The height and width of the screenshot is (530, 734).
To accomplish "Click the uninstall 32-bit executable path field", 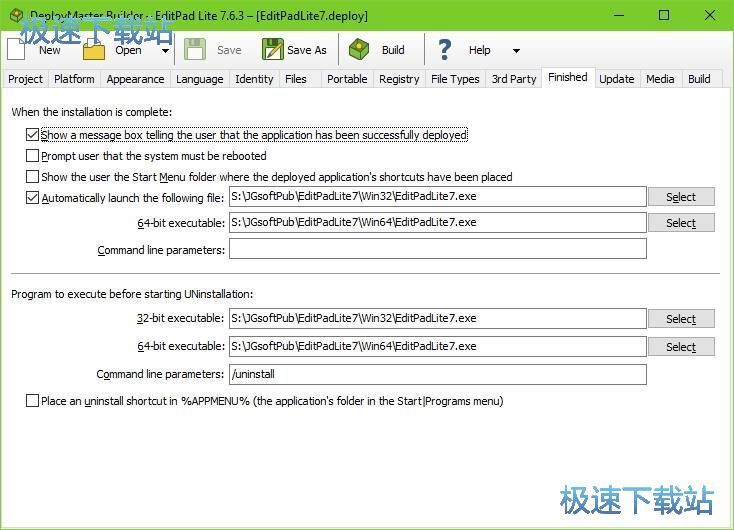I will tap(438, 318).
